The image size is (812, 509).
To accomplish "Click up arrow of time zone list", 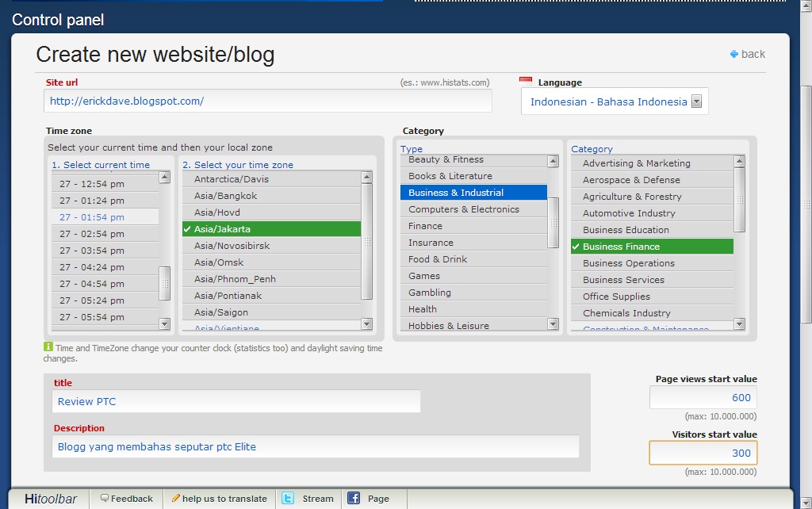I will 366,177.
